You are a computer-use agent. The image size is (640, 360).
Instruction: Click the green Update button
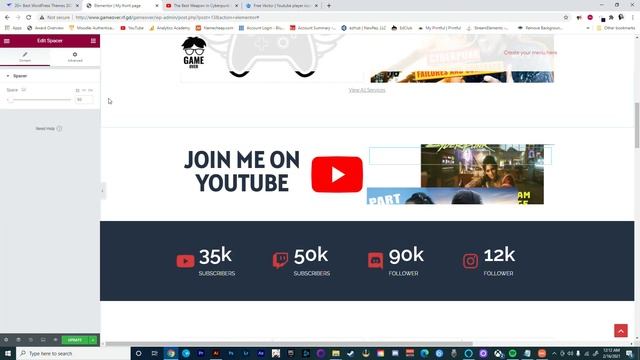click(x=75, y=340)
